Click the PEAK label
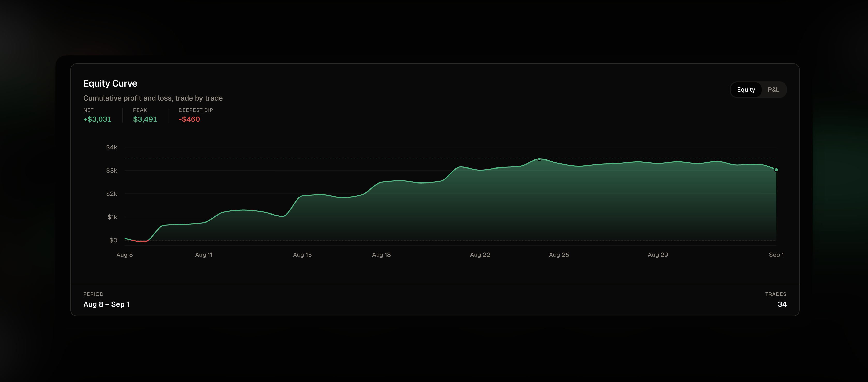 (x=140, y=110)
